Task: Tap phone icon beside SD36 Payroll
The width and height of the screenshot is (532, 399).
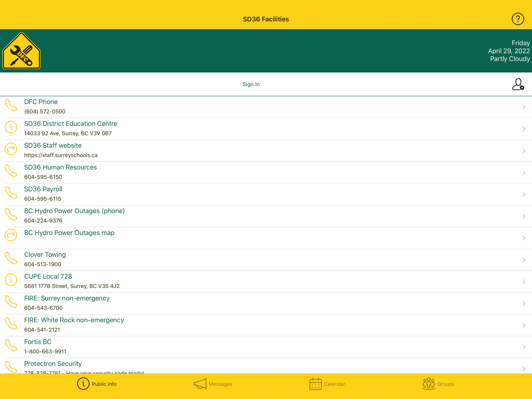Action: coord(11,192)
